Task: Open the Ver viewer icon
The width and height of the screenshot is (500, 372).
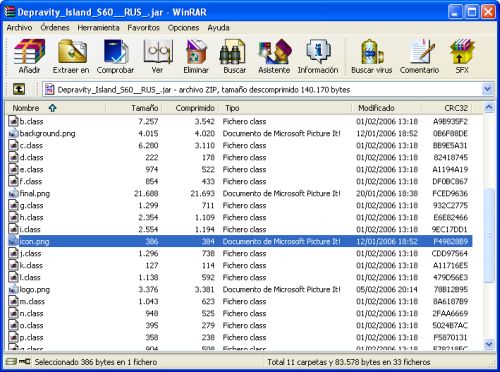Action: coord(158,52)
